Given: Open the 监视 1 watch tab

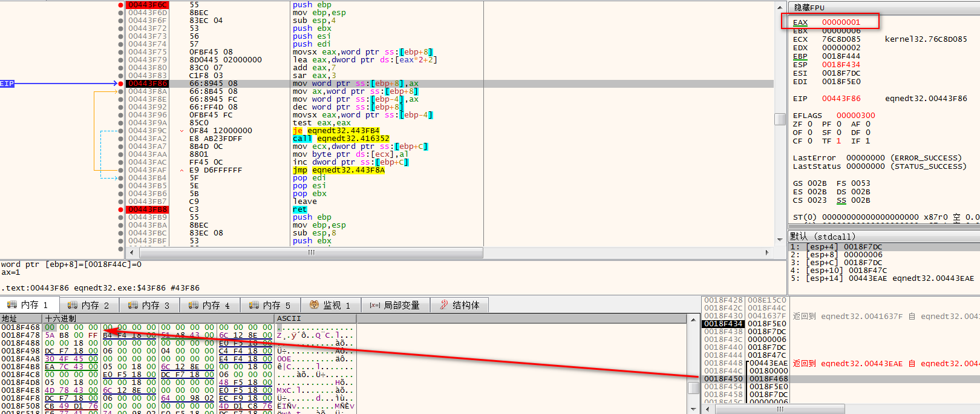Looking at the screenshot, I should click(330, 305).
